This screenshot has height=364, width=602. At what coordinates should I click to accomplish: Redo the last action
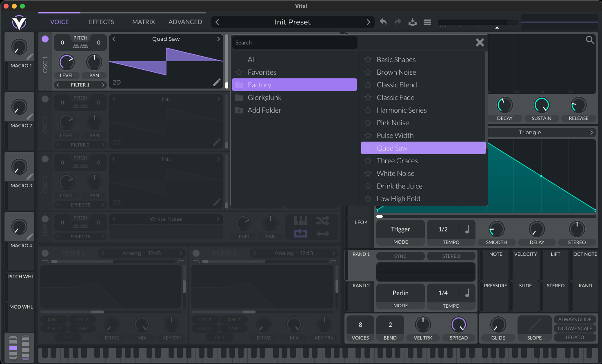point(398,22)
